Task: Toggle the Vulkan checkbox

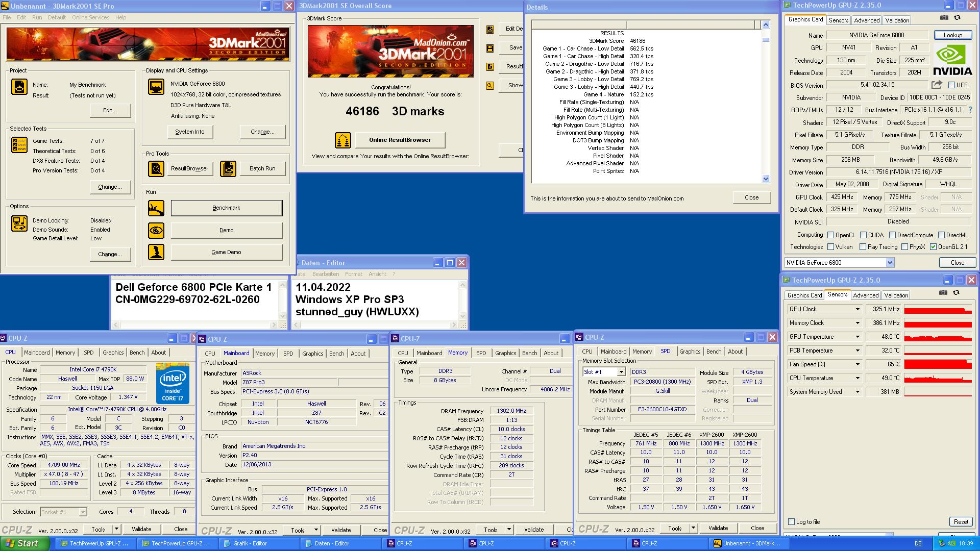Action: [x=831, y=247]
